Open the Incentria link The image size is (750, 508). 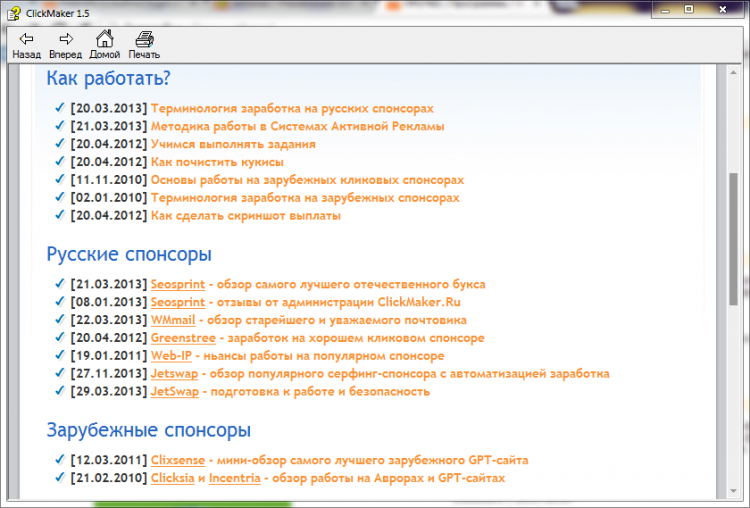pyautogui.click(x=235, y=478)
